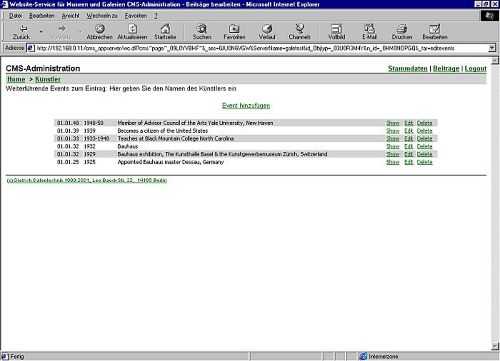The height and width of the screenshot is (361, 500).
Task: Go to Startseite home icon
Action: (165, 29)
